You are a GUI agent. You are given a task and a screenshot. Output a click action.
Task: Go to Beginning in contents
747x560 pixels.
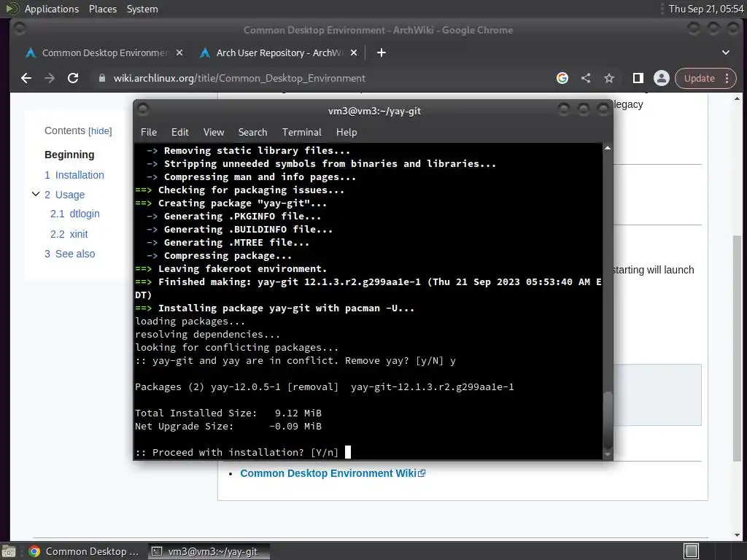point(69,155)
